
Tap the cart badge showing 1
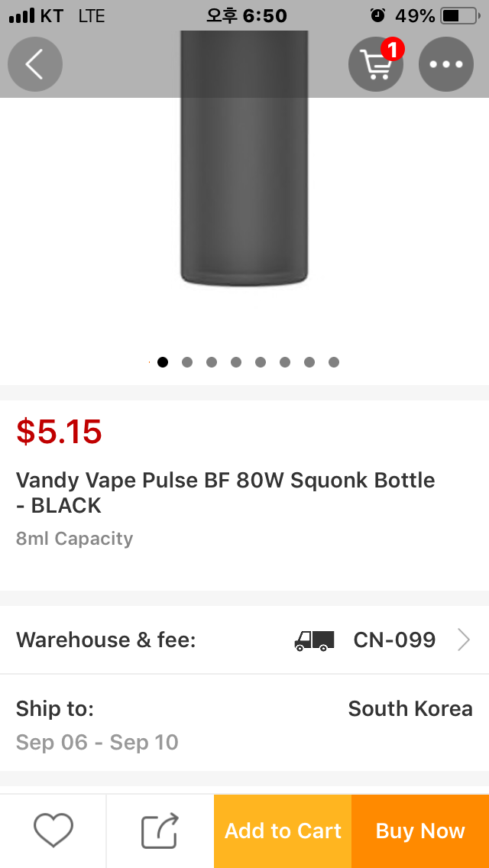[x=392, y=50]
